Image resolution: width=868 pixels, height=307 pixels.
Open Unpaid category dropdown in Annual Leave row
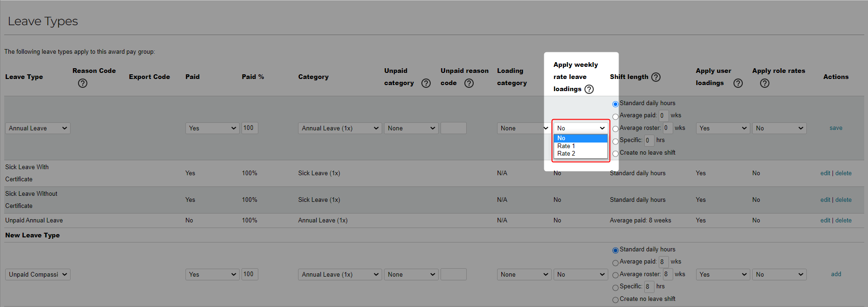[411, 128]
